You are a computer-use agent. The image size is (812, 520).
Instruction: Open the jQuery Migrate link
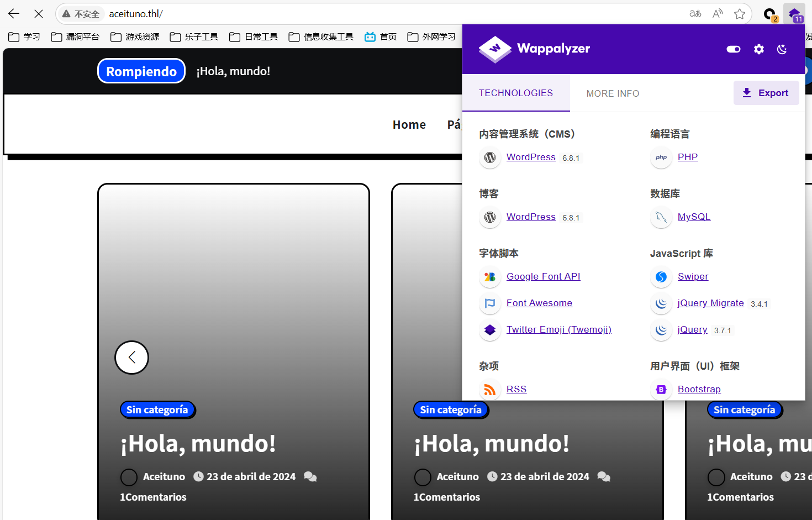pyautogui.click(x=711, y=303)
